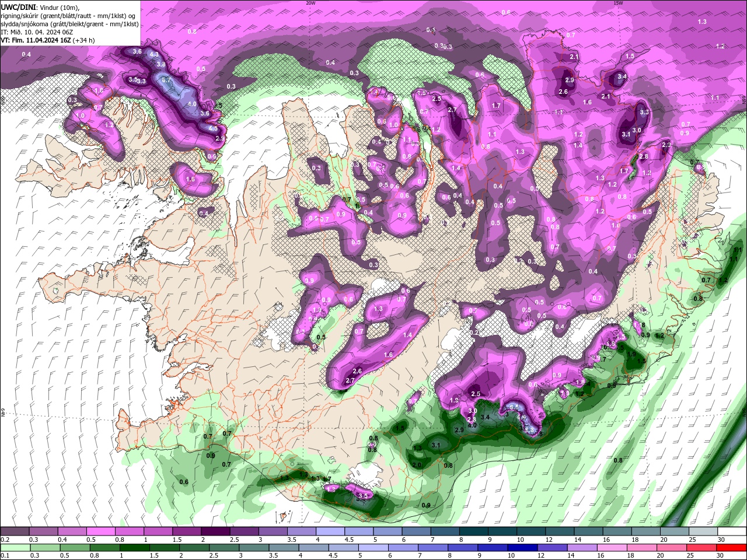Click the '0.1' label under the rain legend
The height and width of the screenshot is (560, 747).
(x=5, y=556)
